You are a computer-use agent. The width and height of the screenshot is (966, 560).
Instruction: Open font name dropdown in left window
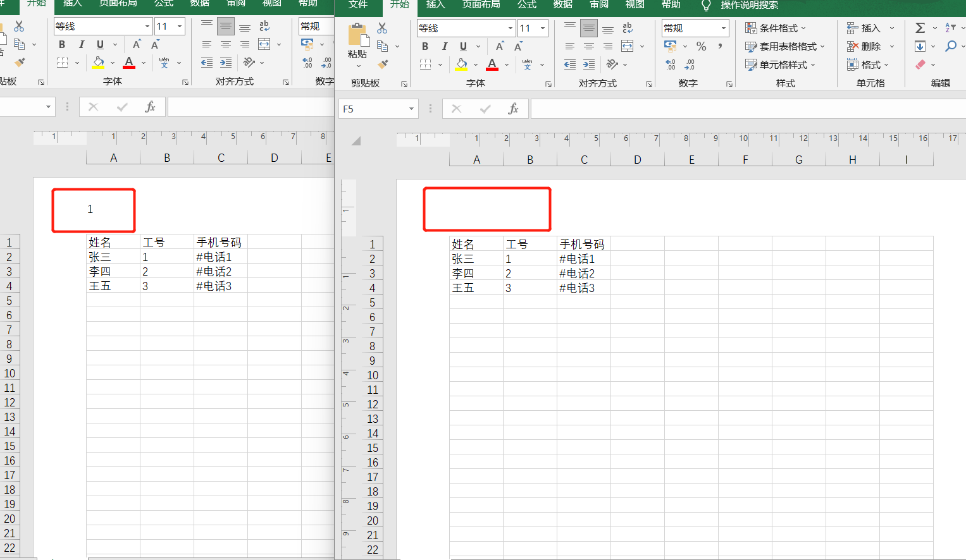tap(147, 27)
